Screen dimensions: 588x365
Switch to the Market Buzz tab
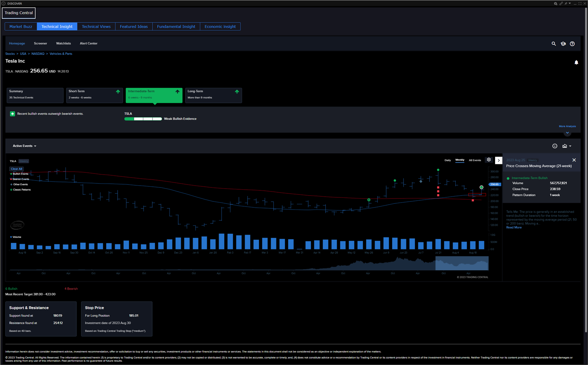21,26
